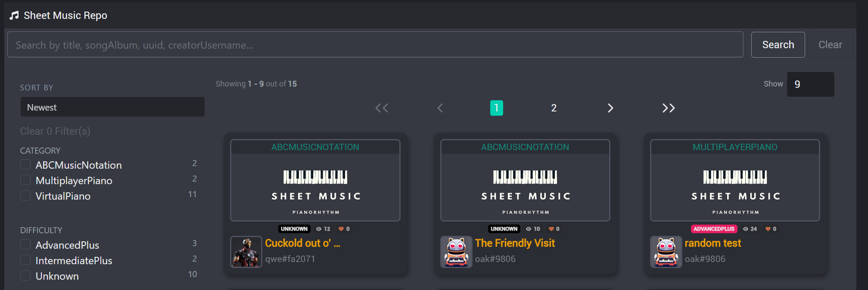The width and height of the screenshot is (868, 290).
Task: Jump to last page double arrows
Action: 669,108
